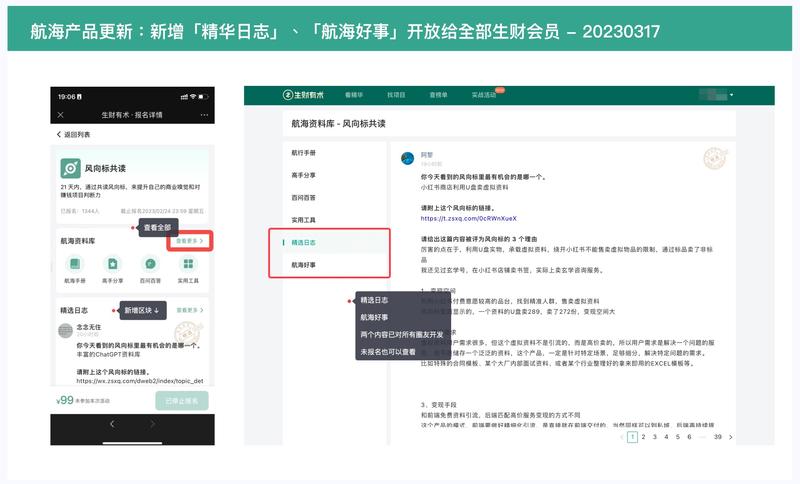800x484 pixels.
Task: Open the 航海手册 icon in mobile 航海资料库
Action: 75,264
